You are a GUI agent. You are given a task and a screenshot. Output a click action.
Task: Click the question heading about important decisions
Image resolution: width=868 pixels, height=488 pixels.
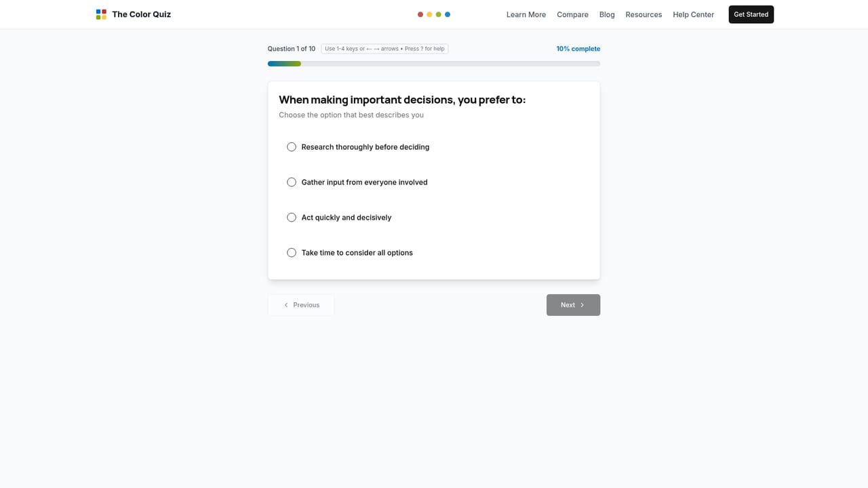click(402, 100)
